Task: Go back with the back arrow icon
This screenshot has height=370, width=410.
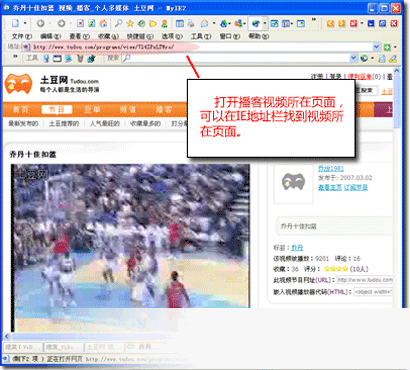Action: click(40, 23)
